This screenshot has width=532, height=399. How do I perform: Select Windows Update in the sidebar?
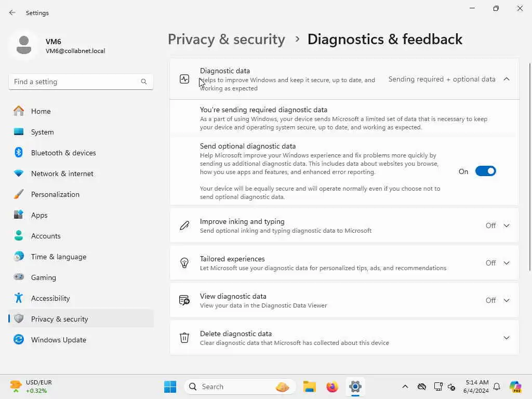tap(81, 339)
